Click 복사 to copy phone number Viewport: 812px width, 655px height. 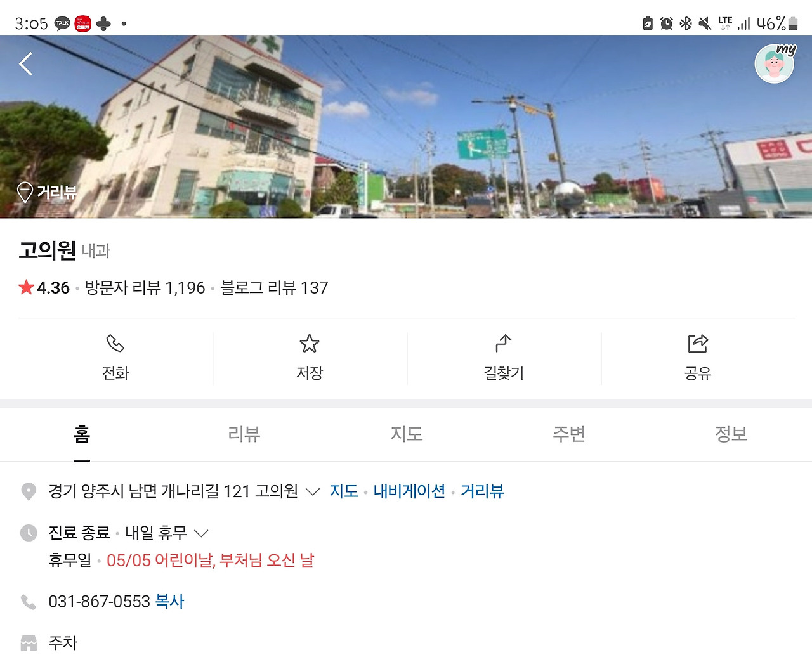[x=169, y=601]
